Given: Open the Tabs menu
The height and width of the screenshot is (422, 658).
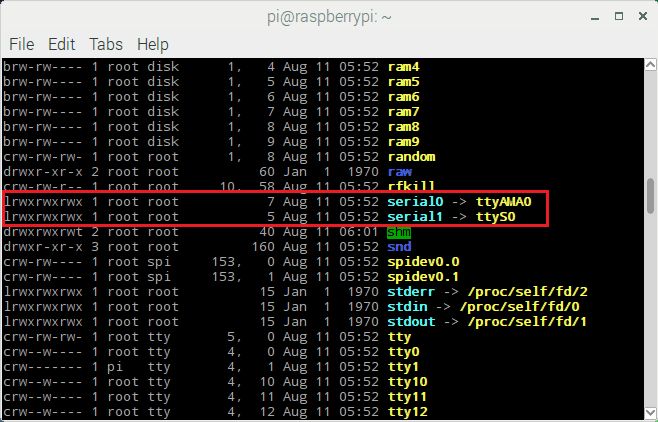Looking at the screenshot, I should coord(106,44).
